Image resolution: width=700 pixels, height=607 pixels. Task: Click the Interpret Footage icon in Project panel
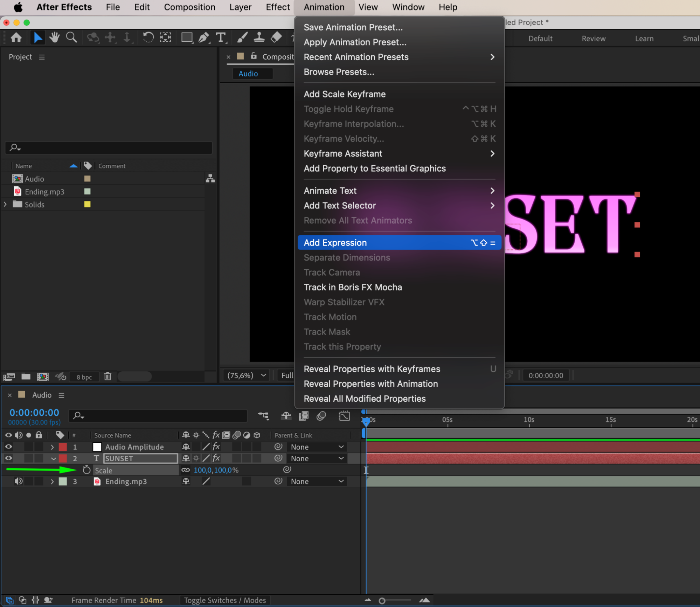[9, 377]
